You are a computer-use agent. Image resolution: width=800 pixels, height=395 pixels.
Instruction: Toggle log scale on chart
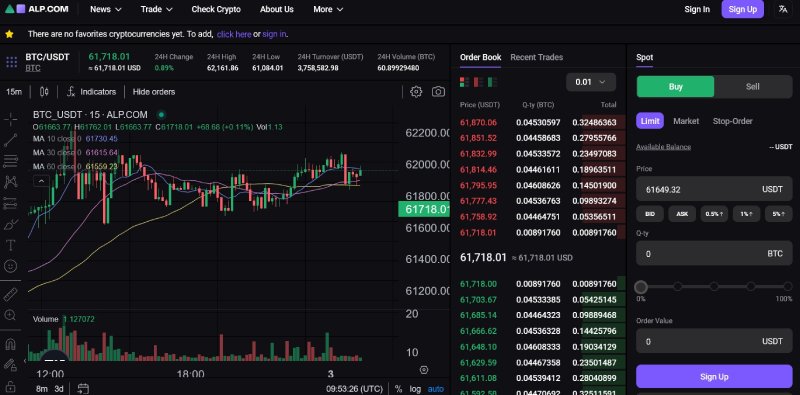pyautogui.click(x=415, y=389)
